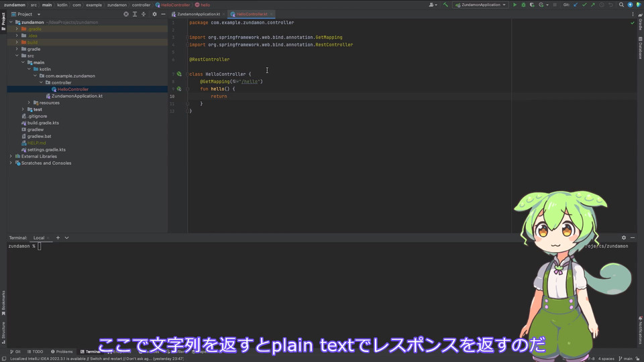Open the Problems tab in bottom bar
Screen dimensions: 644x362
61,351
